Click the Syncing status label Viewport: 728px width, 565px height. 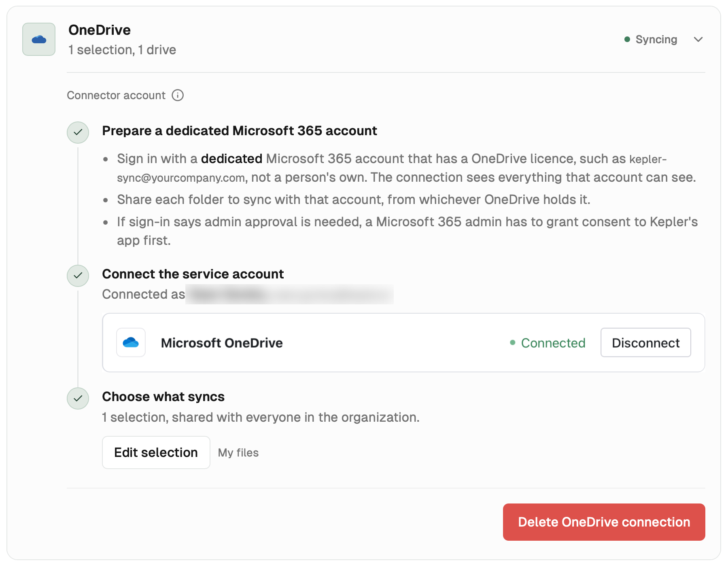tap(656, 39)
